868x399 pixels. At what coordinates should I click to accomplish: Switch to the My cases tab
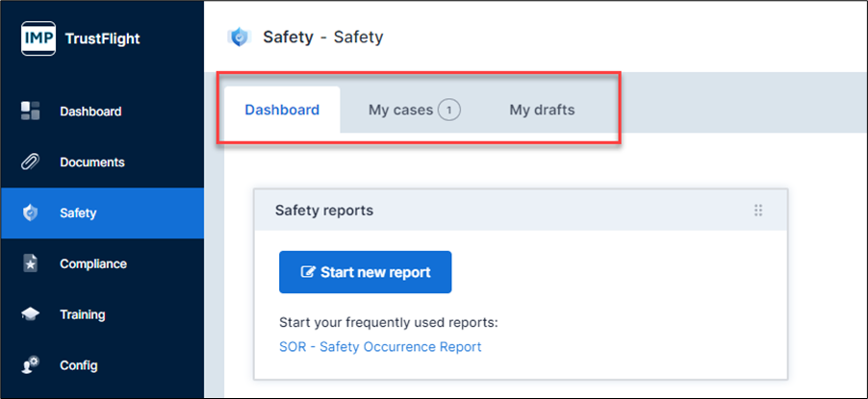(x=414, y=111)
